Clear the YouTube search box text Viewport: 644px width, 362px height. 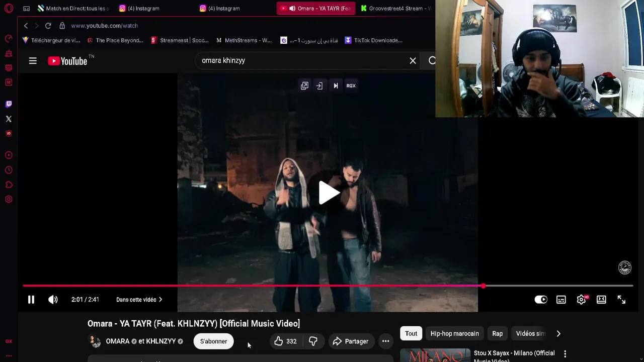[x=413, y=61]
